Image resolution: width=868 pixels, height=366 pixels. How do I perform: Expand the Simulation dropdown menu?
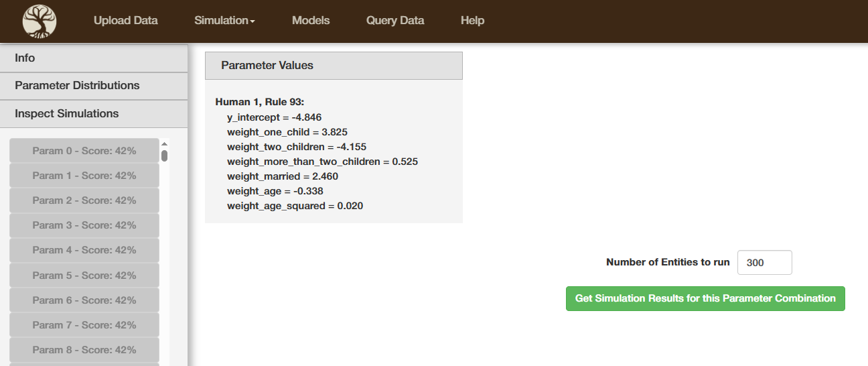coord(224,20)
